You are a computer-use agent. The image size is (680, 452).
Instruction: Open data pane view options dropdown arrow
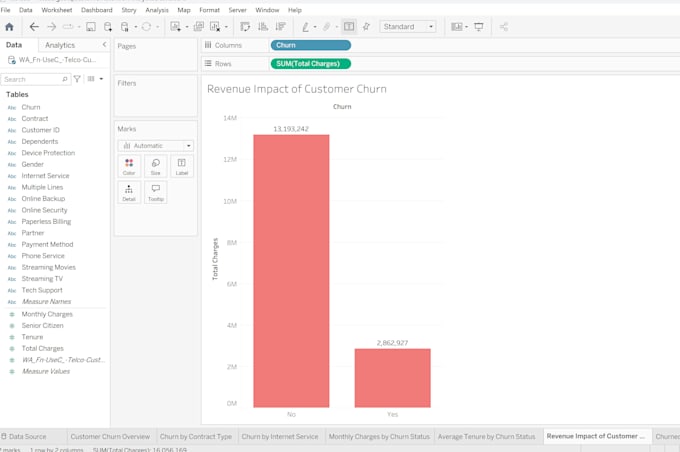point(101,79)
